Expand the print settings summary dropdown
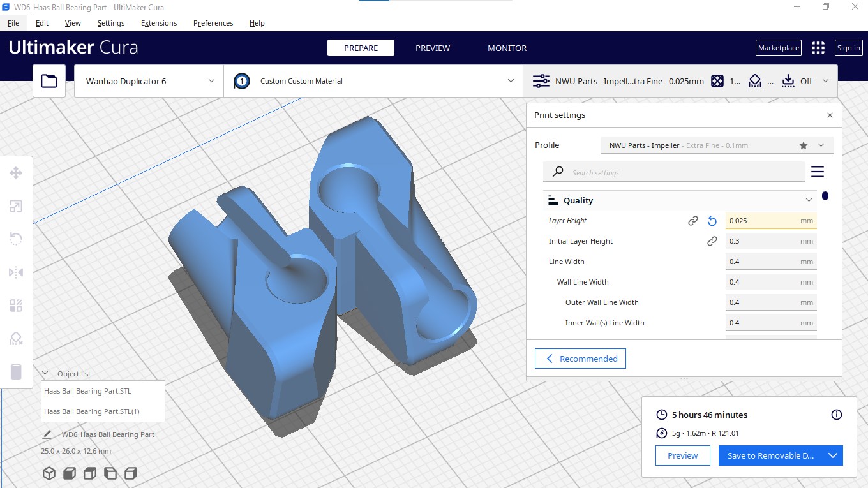The image size is (868, 488). tap(825, 81)
